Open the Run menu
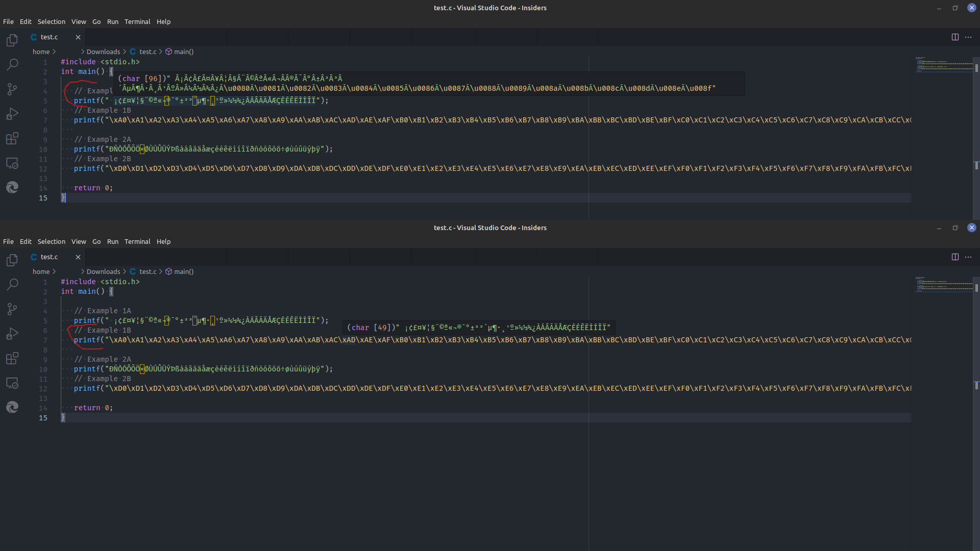Screen dimensions: 980x551 coord(112,21)
